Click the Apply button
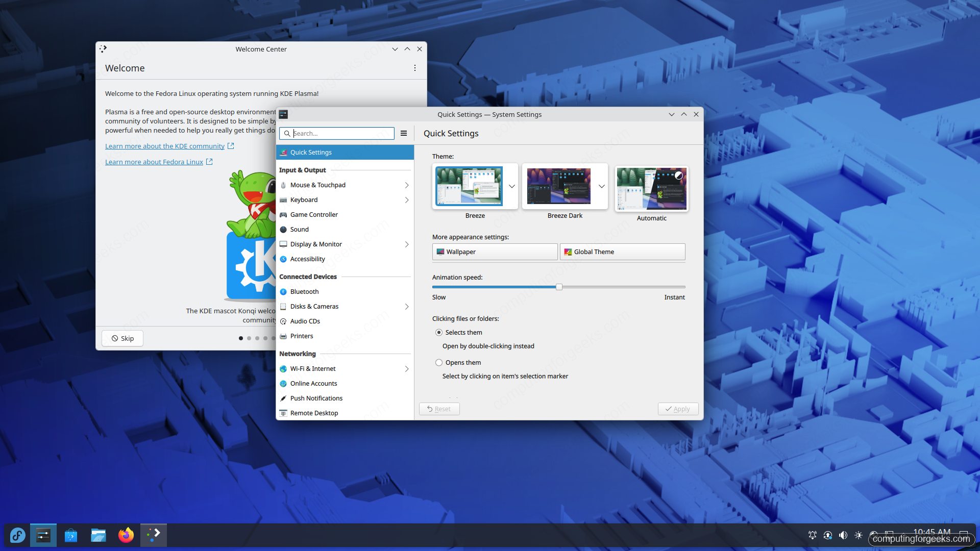The height and width of the screenshot is (551, 980). [x=678, y=409]
